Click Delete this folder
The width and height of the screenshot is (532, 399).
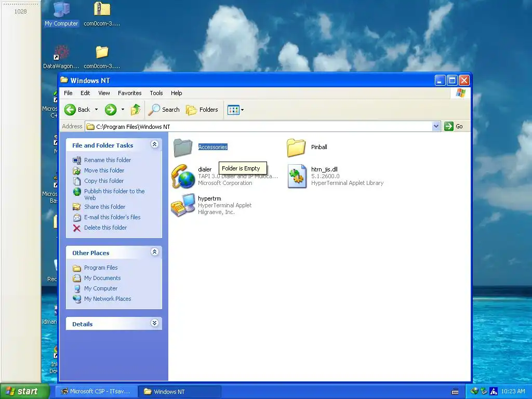pyautogui.click(x=105, y=228)
